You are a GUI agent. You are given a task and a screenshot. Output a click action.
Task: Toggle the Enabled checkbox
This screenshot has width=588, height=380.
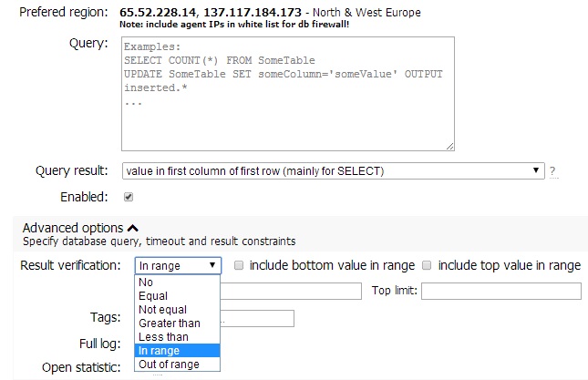(129, 196)
